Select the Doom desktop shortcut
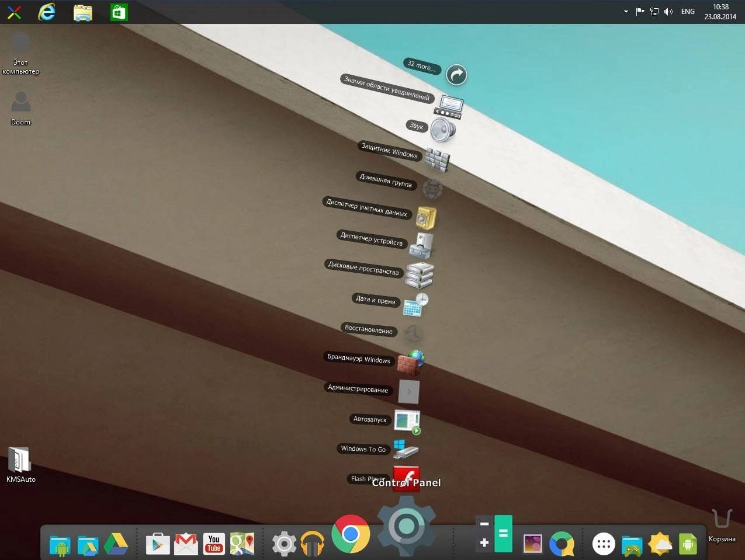Screen dimensions: 745x560 tap(20, 109)
